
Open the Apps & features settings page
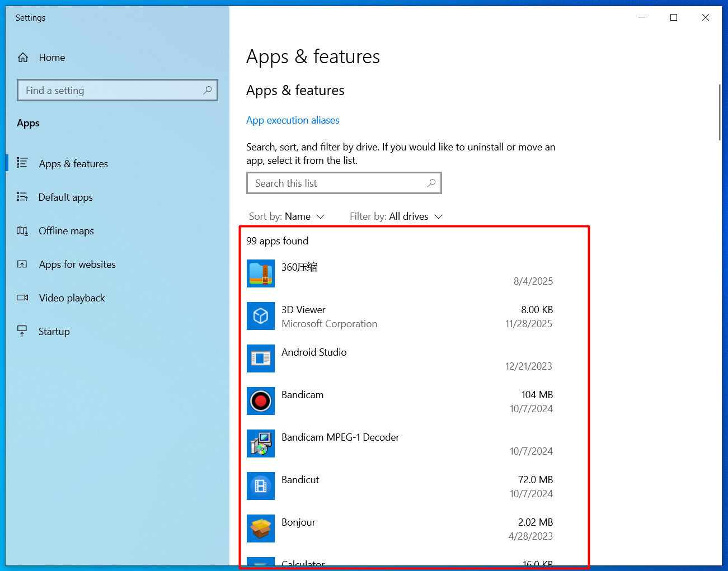click(118, 163)
